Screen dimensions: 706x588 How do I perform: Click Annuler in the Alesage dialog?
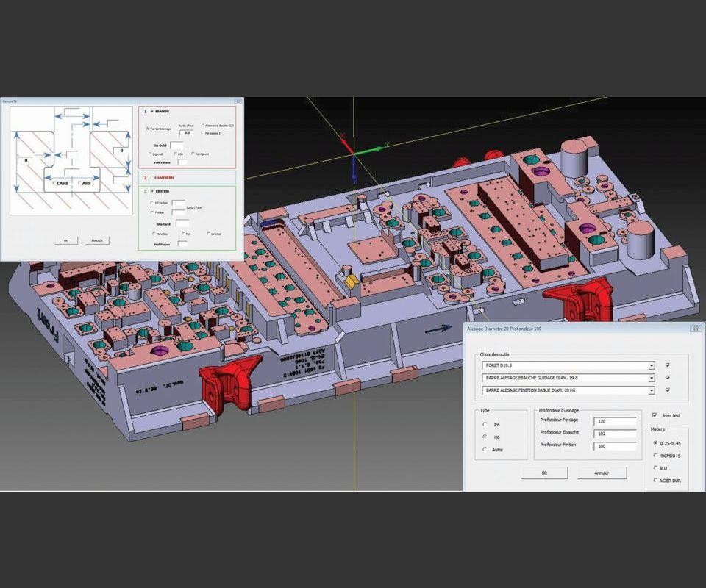pyautogui.click(x=602, y=473)
